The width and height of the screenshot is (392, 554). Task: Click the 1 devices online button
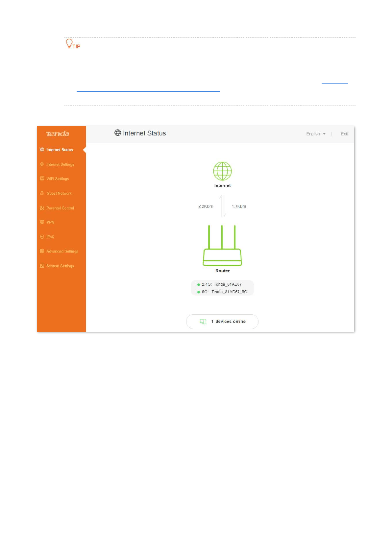[x=222, y=322]
